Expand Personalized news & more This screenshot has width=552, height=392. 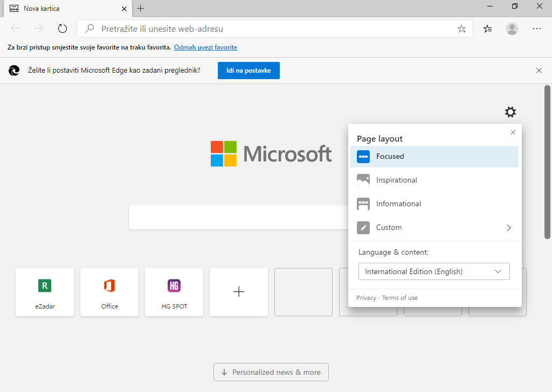coord(271,372)
